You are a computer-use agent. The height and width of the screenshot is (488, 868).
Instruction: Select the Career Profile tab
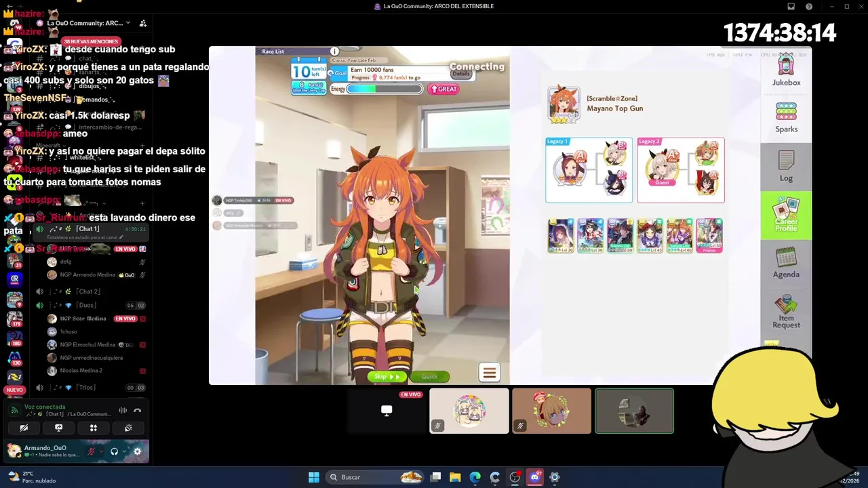pyautogui.click(x=786, y=215)
